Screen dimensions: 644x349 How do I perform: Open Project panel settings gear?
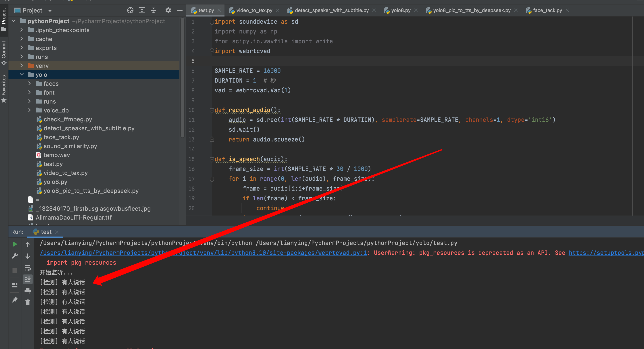click(168, 10)
